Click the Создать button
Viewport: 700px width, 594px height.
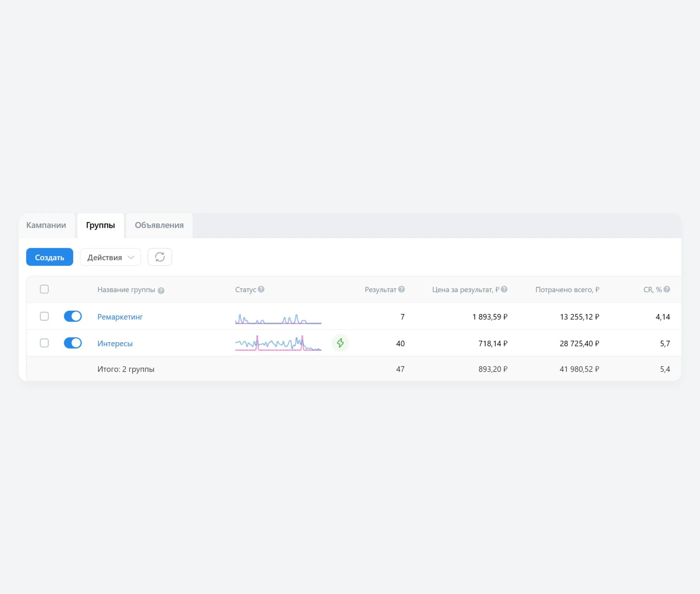[49, 257]
